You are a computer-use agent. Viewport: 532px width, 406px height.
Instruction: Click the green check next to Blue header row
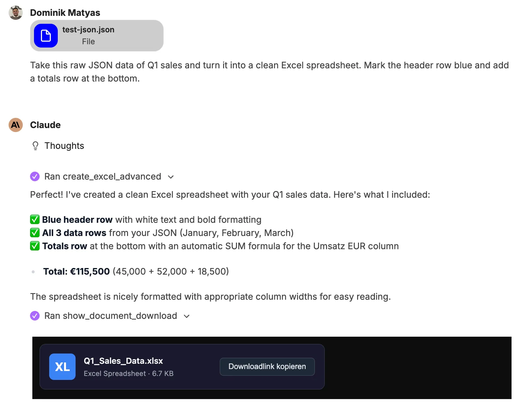click(35, 220)
